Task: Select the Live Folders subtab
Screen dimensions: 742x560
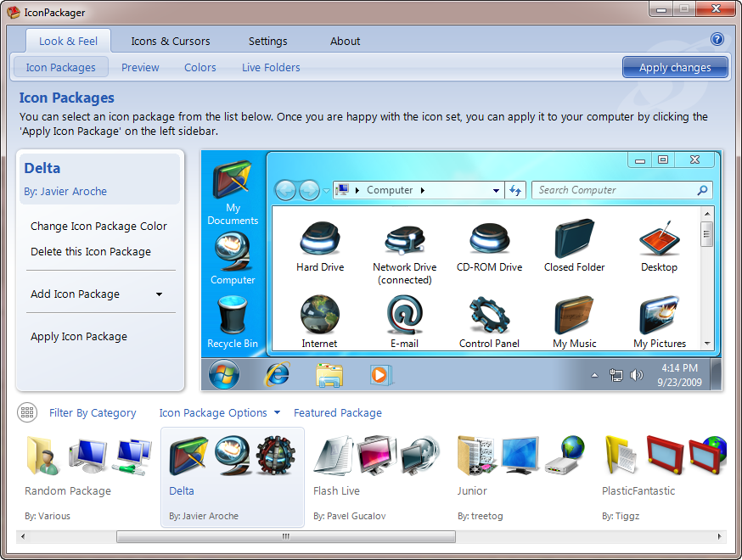Action: click(x=271, y=67)
